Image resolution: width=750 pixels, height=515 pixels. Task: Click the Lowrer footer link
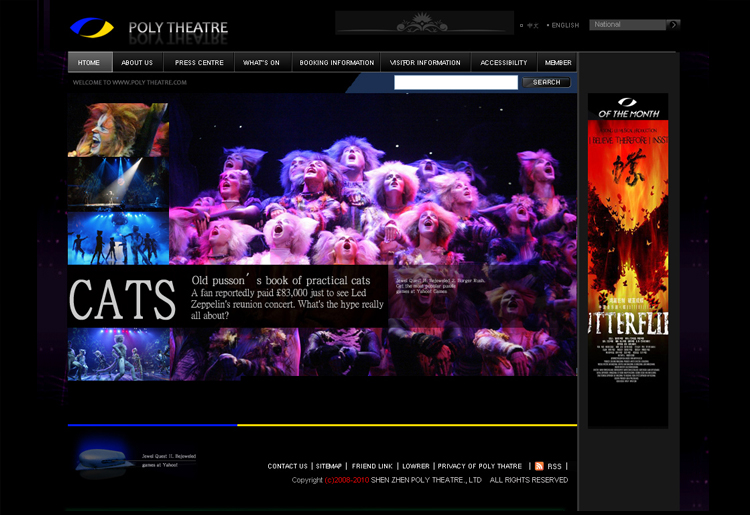[415, 466]
